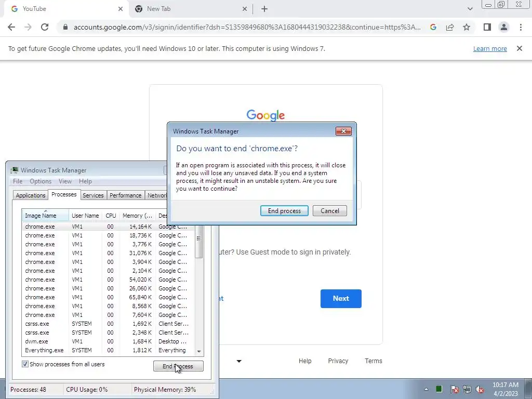Click End process in confirmation dialog
532x399 pixels.
[284, 211]
